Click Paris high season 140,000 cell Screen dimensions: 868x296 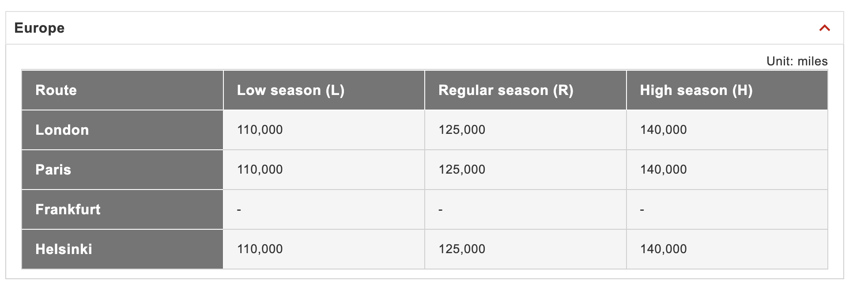pos(663,170)
